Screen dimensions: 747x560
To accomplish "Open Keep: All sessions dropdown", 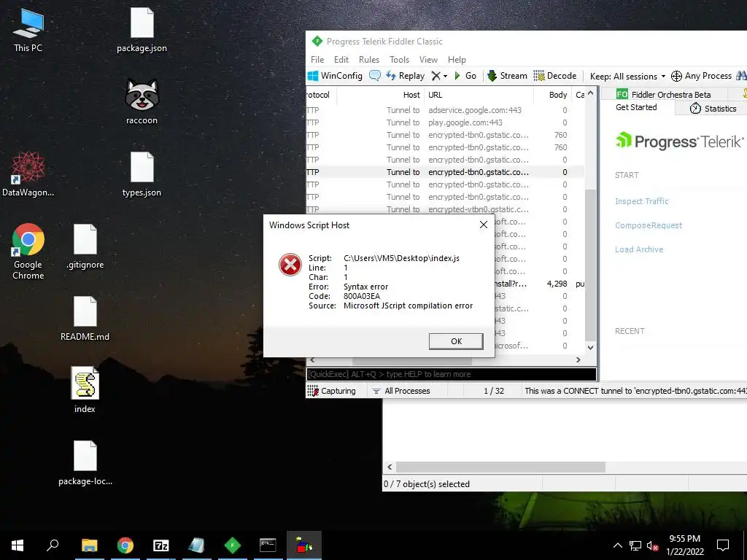I will click(x=628, y=76).
